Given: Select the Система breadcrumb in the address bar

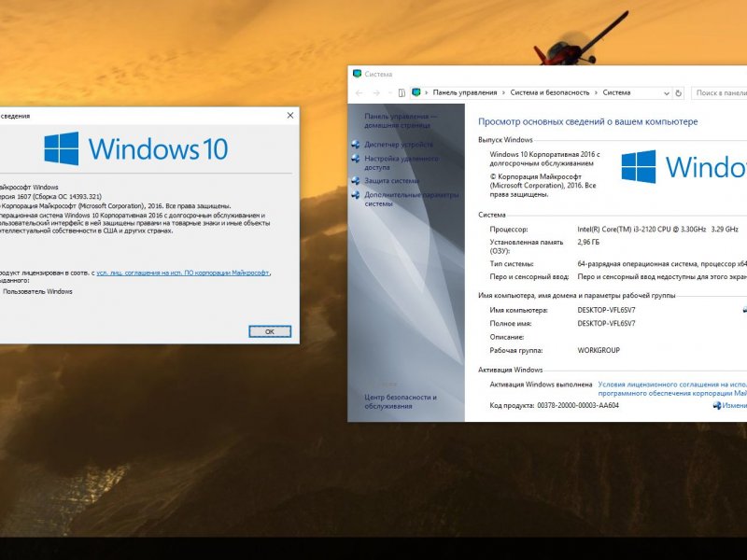Looking at the screenshot, I should point(616,92).
